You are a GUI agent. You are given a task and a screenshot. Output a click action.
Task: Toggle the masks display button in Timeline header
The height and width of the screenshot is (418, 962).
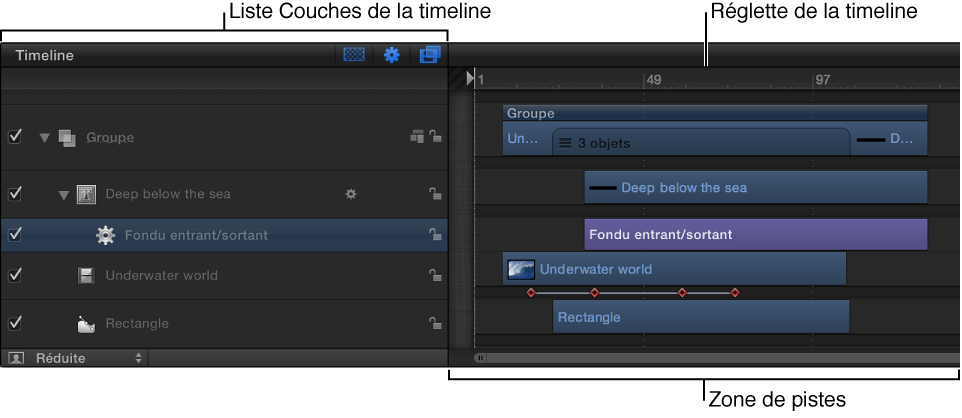353,55
